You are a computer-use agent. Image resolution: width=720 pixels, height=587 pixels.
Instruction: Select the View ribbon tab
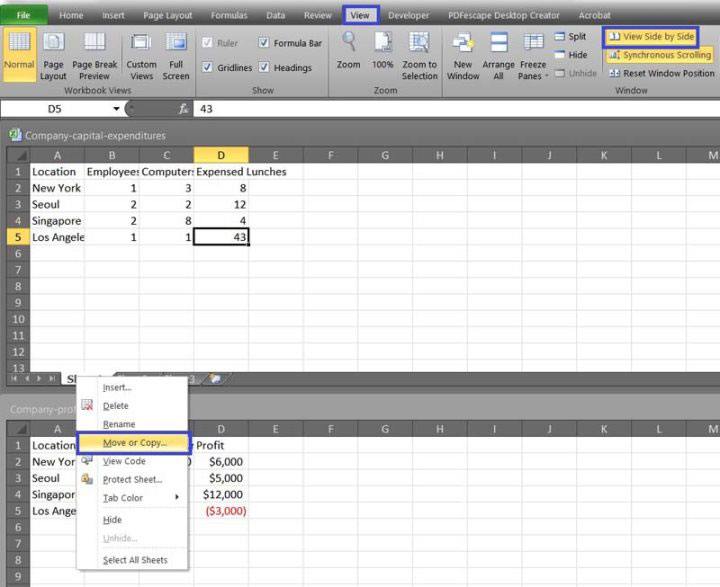point(360,15)
